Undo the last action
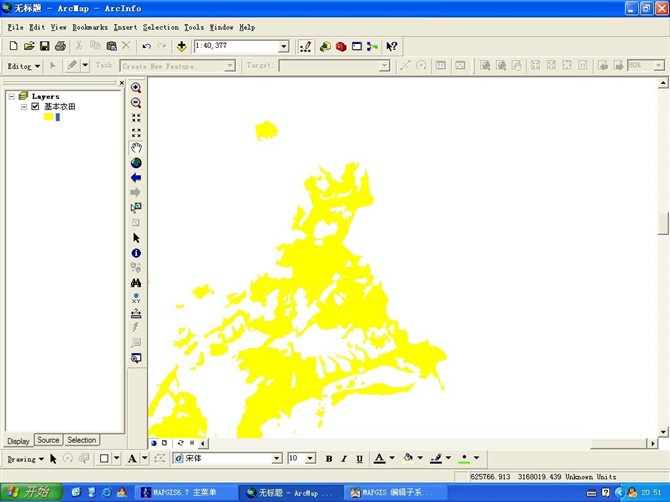The height and width of the screenshot is (502, 670). 147,46
